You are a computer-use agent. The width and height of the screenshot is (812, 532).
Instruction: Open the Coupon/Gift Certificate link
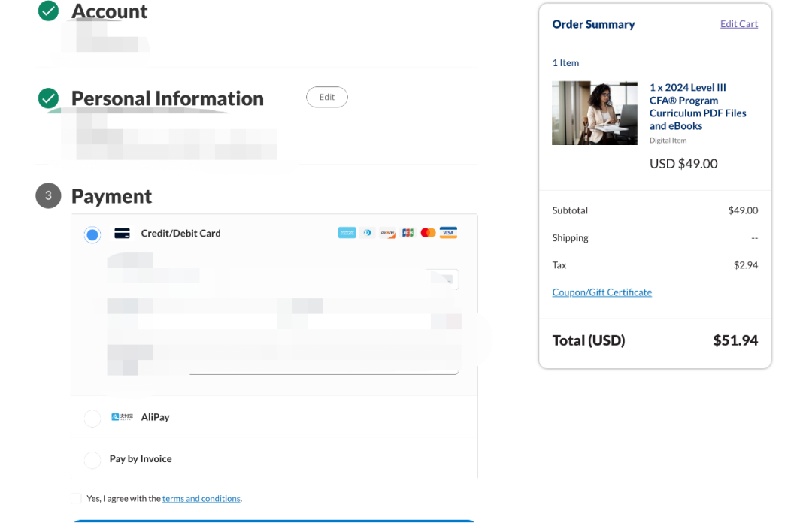pos(601,292)
